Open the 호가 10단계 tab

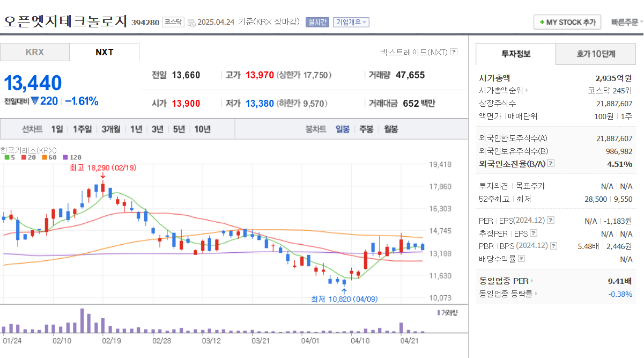click(x=595, y=54)
